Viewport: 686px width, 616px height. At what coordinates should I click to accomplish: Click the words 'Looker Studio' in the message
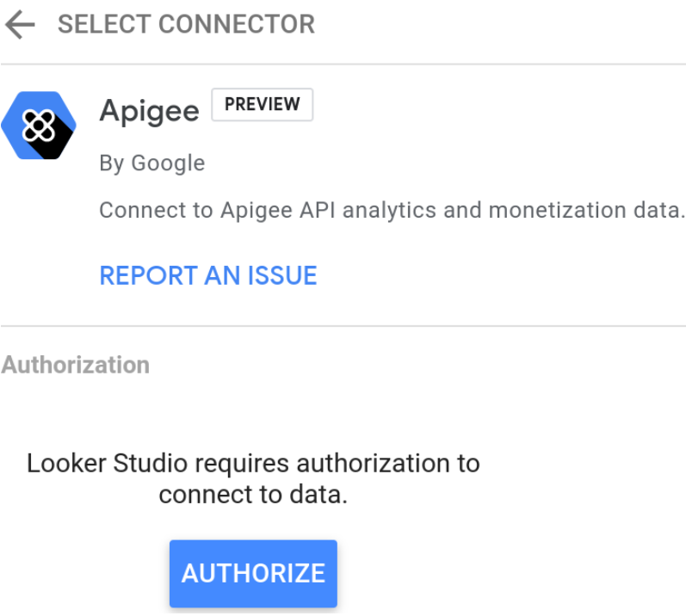coord(108,464)
